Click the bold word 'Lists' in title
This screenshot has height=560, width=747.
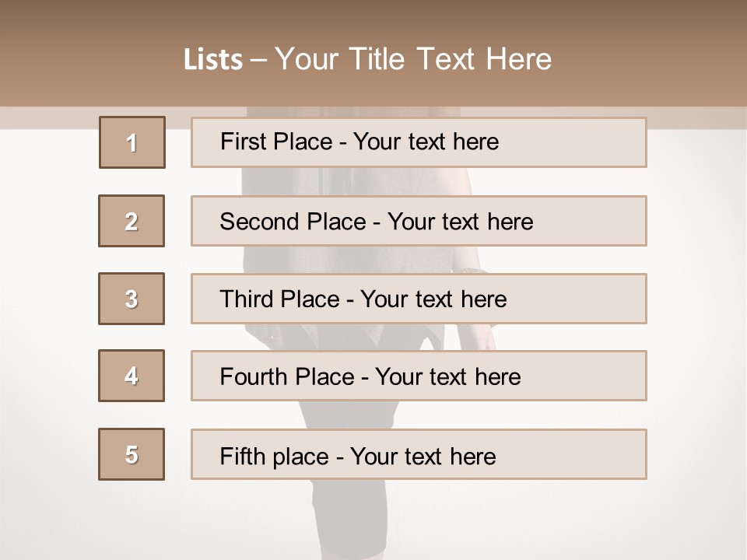click(x=213, y=59)
